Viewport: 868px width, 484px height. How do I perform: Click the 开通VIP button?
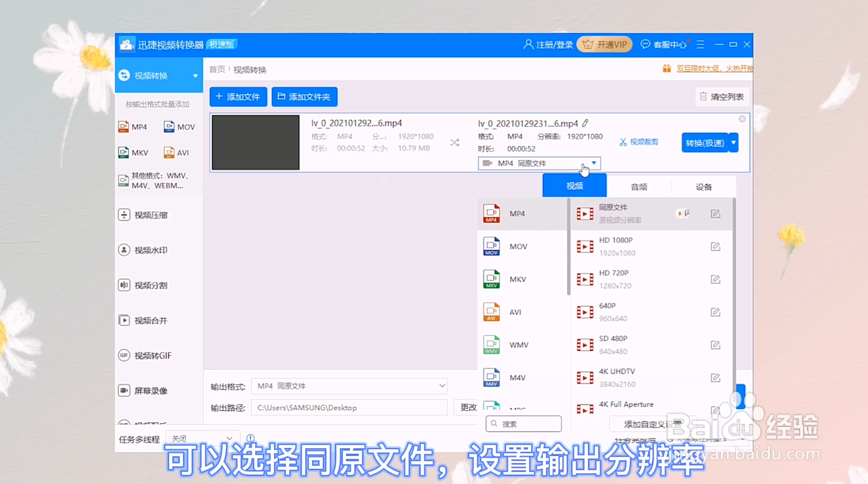pos(605,45)
